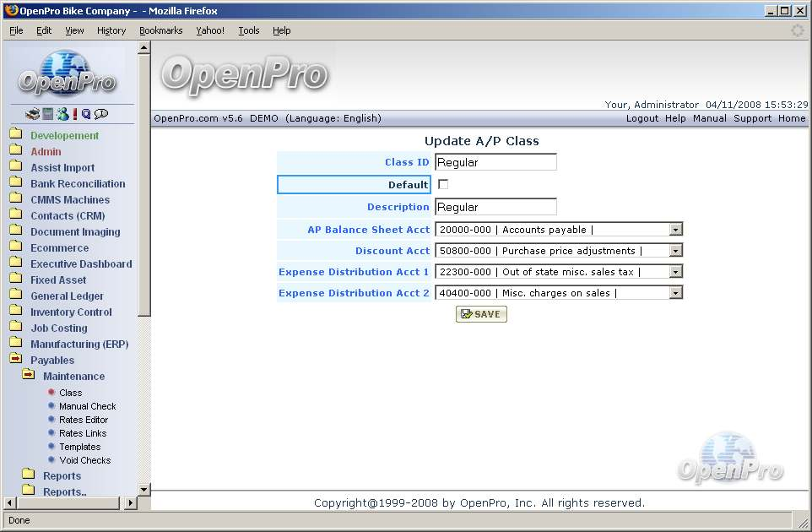
Task: Expand Expense Distribution Acct 2 dropdown
Action: tap(675, 293)
